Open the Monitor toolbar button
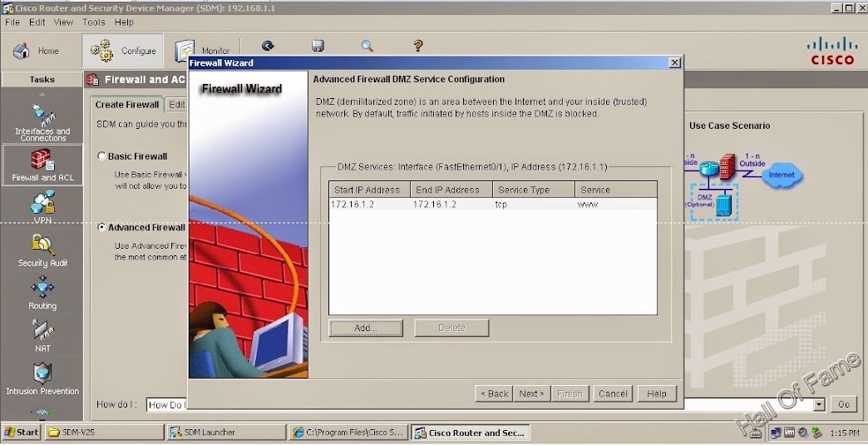Screen dimensions: 868x445 click(202, 51)
